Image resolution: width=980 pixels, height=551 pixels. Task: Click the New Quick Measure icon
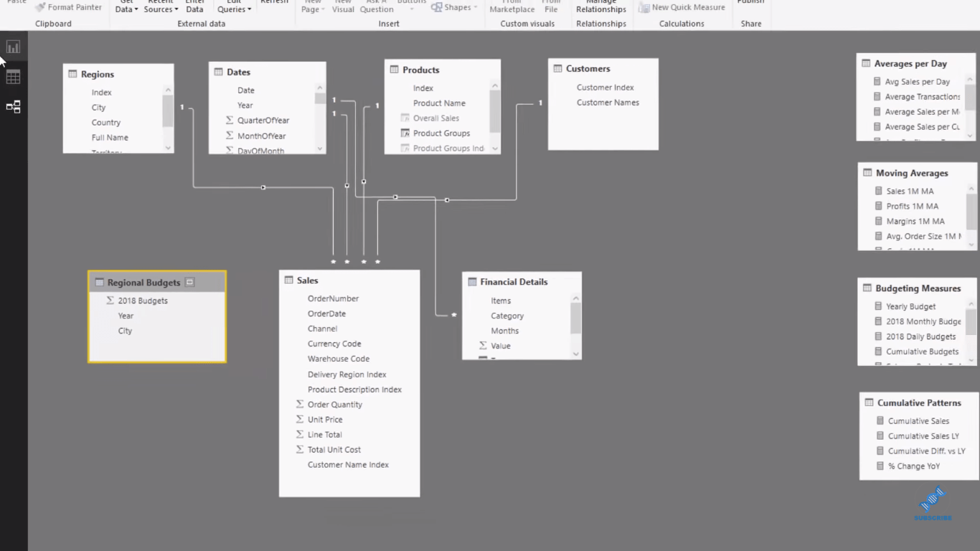[644, 7]
